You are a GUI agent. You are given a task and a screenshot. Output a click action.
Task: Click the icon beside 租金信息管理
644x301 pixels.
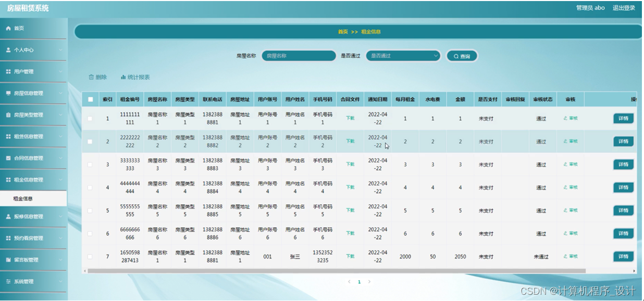tap(8, 180)
